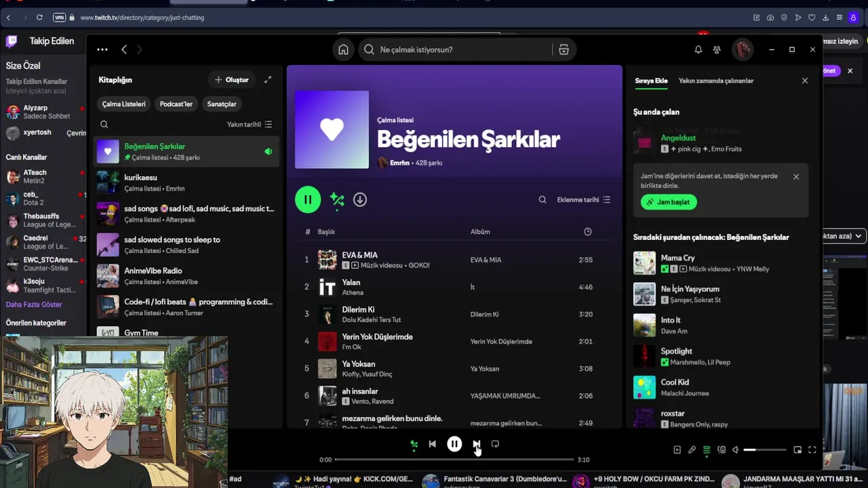Show lyrics with the microphone icon
The image size is (868, 488).
click(692, 450)
